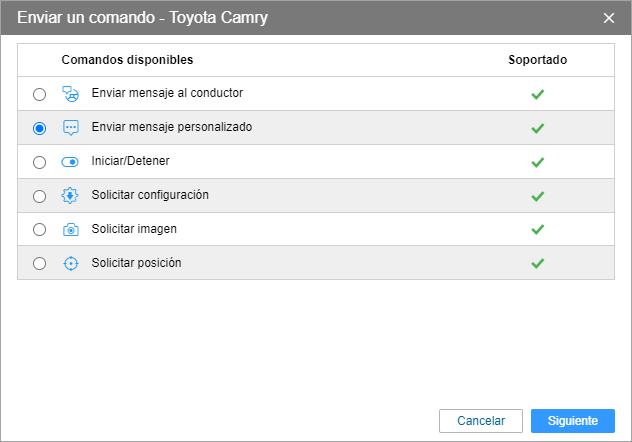Choose the 'Iniciar/Detener' radio option

click(x=40, y=162)
